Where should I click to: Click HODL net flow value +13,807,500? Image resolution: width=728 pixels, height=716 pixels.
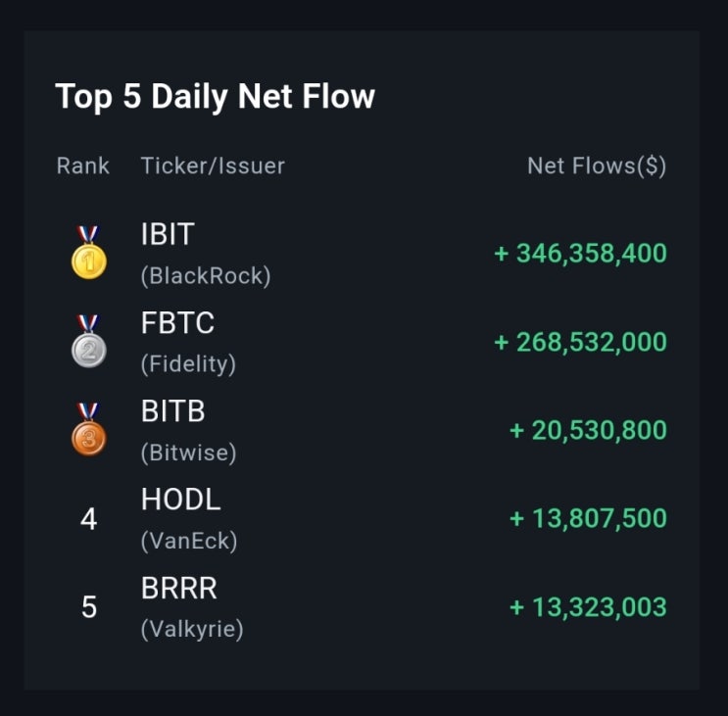588,518
